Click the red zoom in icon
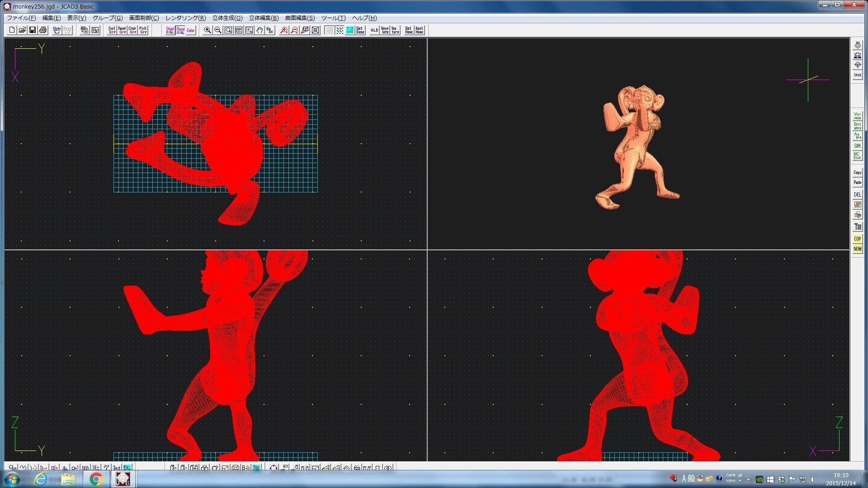 tap(284, 30)
